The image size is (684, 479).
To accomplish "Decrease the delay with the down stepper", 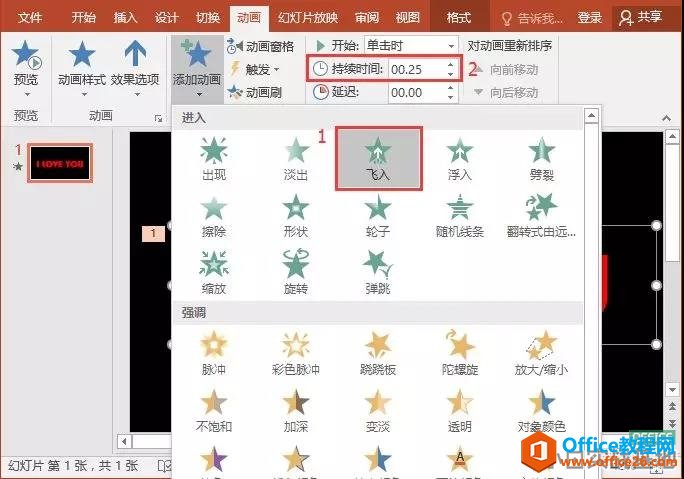I will point(451,97).
